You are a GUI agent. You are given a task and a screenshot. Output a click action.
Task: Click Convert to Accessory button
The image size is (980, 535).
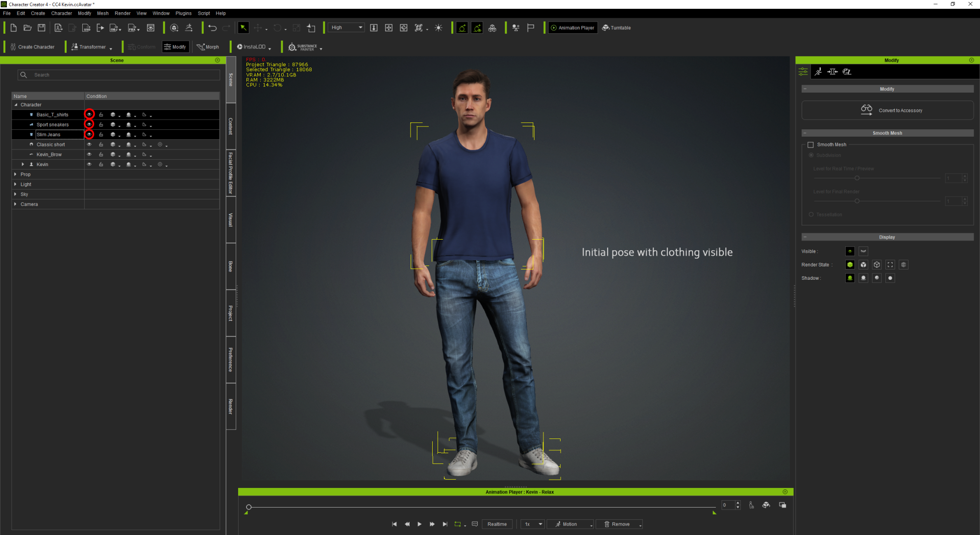(x=887, y=110)
